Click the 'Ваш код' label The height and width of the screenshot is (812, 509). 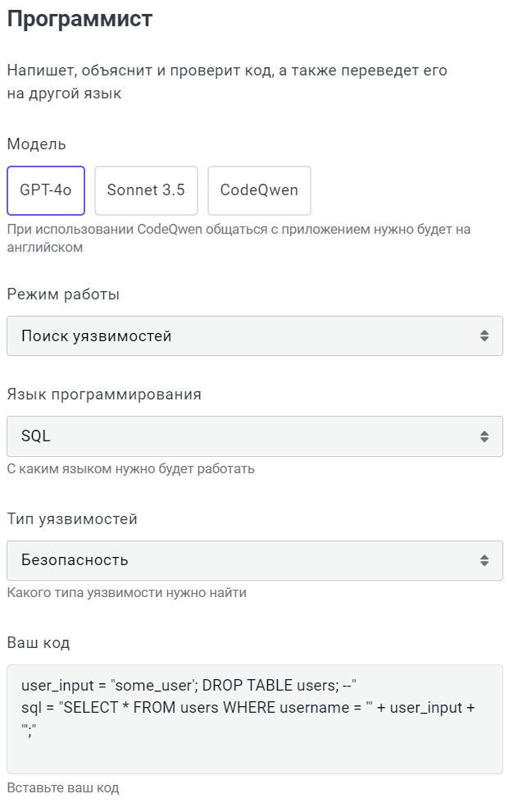click(39, 643)
